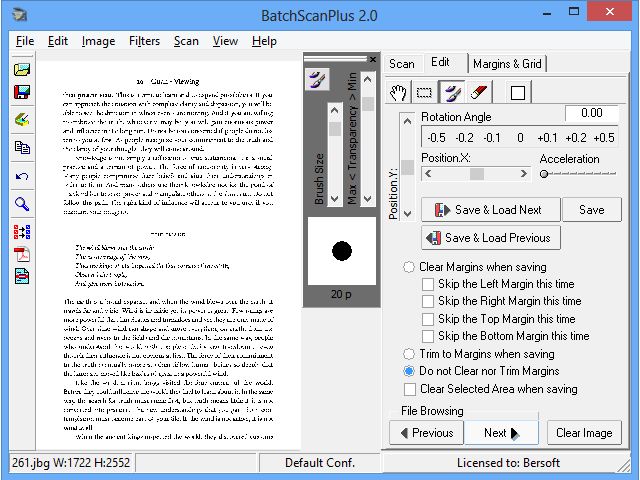Select the hand pan tool
The width and height of the screenshot is (640, 480).
click(x=398, y=93)
